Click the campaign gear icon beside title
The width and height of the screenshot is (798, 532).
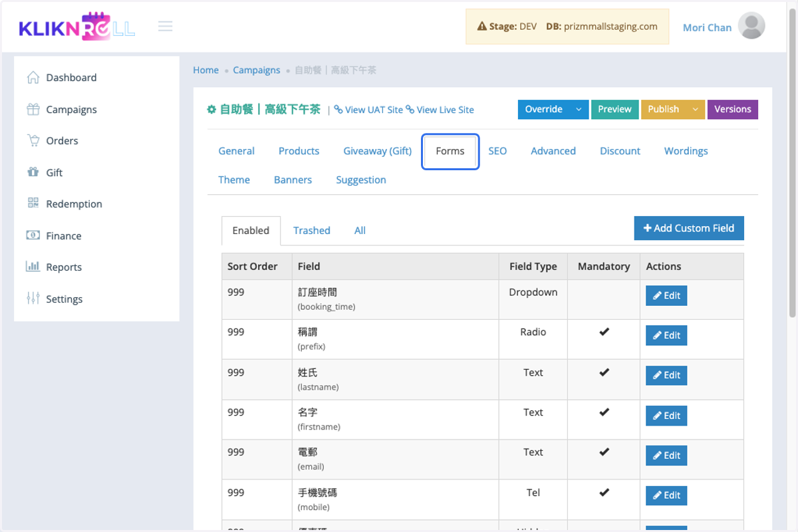211,110
